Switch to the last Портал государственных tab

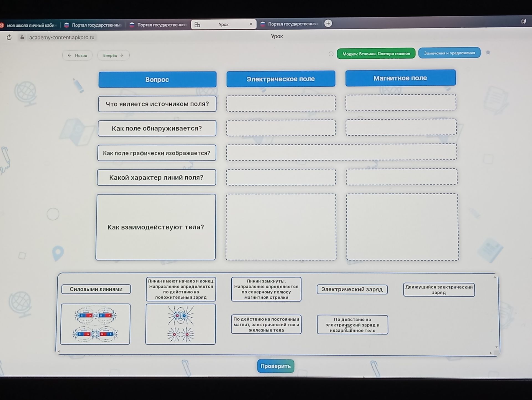[x=290, y=24]
